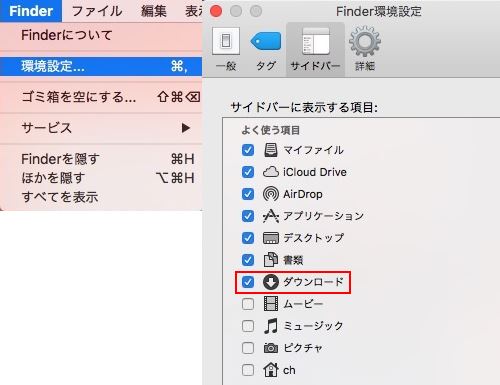
Task: Click the アプリケーション icon
Action: pyautogui.click(x=271, y=216)
